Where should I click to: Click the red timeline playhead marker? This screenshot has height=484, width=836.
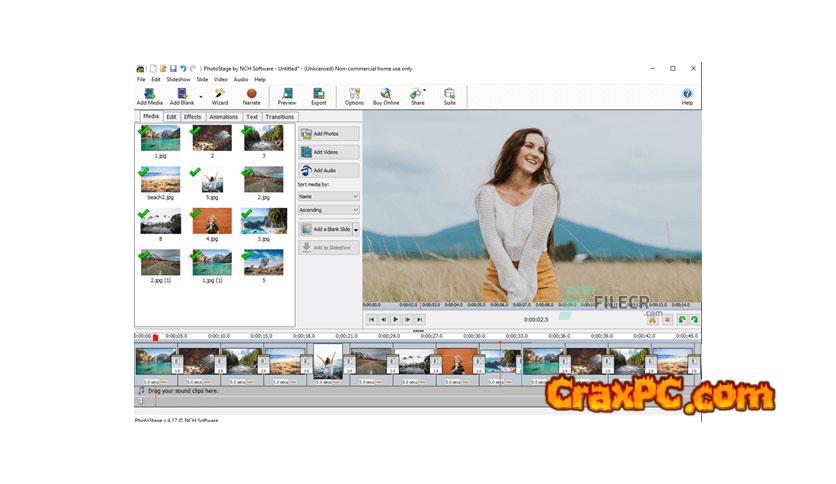(155, 337)
